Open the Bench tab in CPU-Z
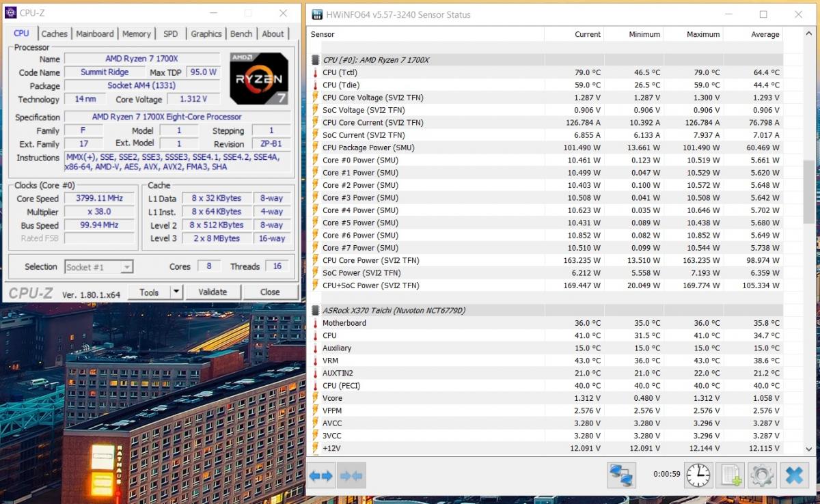This screenshot has width=820, height=504. coord(241,33)
